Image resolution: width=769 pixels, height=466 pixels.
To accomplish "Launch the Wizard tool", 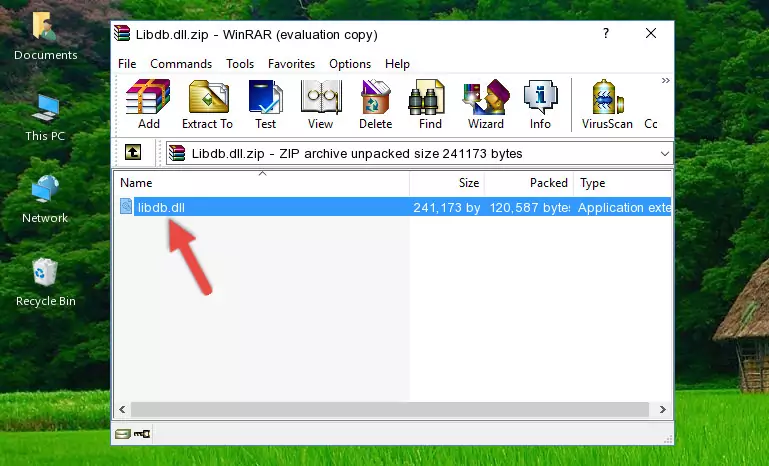I will pyautogui.click(x=486, y=104).
